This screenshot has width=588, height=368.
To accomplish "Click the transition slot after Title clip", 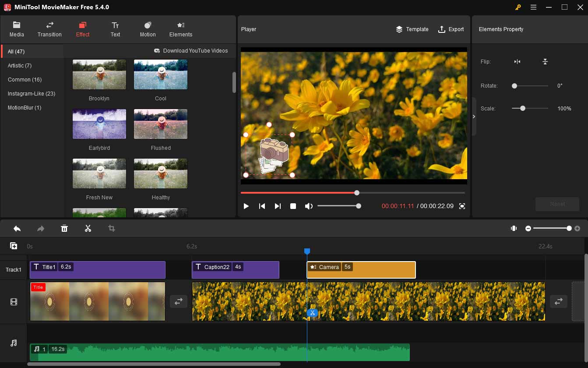I will [x=179, y=301].
